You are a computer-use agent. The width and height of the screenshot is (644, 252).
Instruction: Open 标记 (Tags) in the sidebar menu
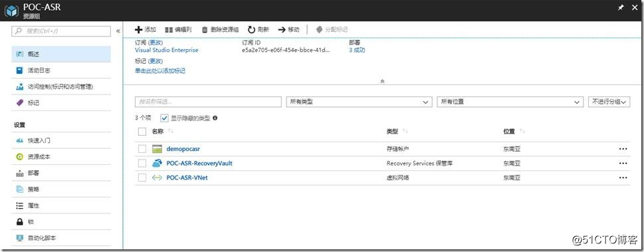pyautogui.click(x=61, y=103)
